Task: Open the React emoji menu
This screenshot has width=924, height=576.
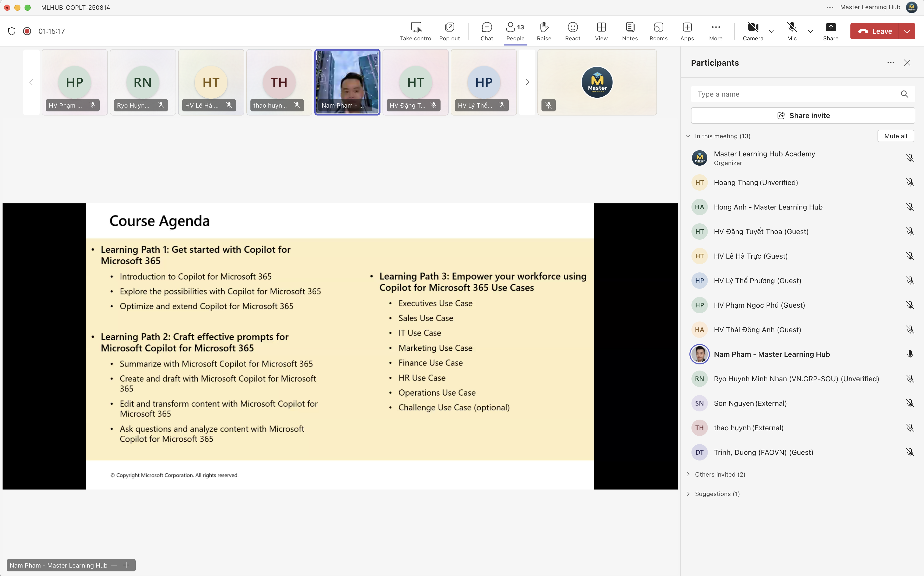Action: pyautogui.click(x=572, y=31)
